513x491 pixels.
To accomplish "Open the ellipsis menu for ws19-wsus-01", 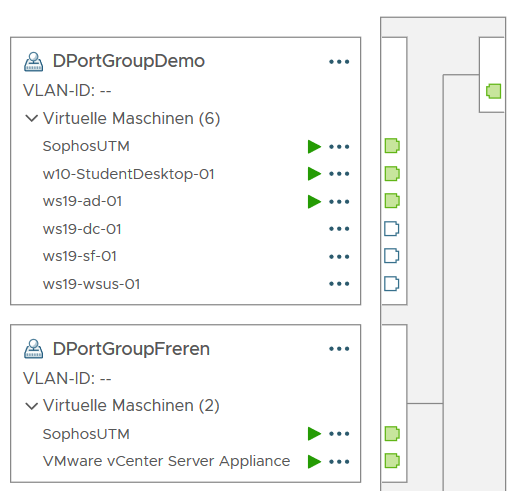I will pyautogui.click(x=339, y=284).
